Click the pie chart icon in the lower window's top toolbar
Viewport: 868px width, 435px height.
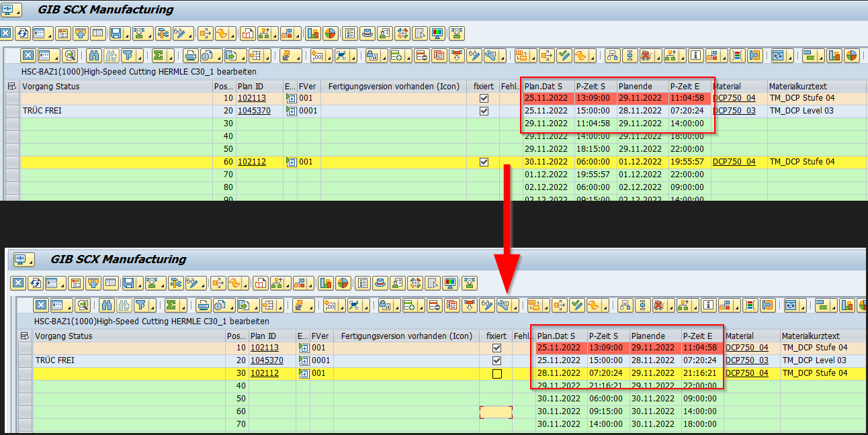point(343,283)
